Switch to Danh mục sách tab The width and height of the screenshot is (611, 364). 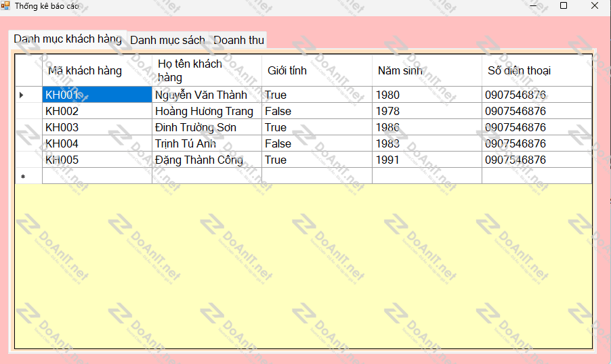(167, 40)
